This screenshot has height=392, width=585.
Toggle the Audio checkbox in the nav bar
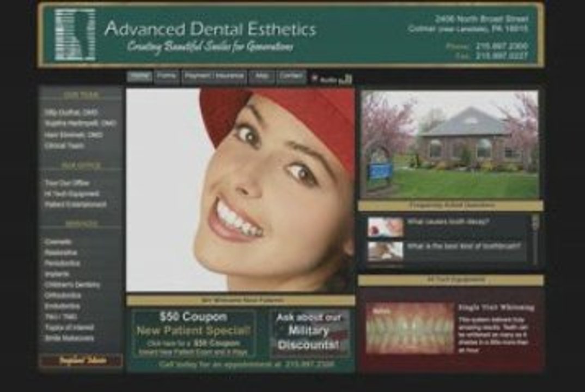coord(314,78)
